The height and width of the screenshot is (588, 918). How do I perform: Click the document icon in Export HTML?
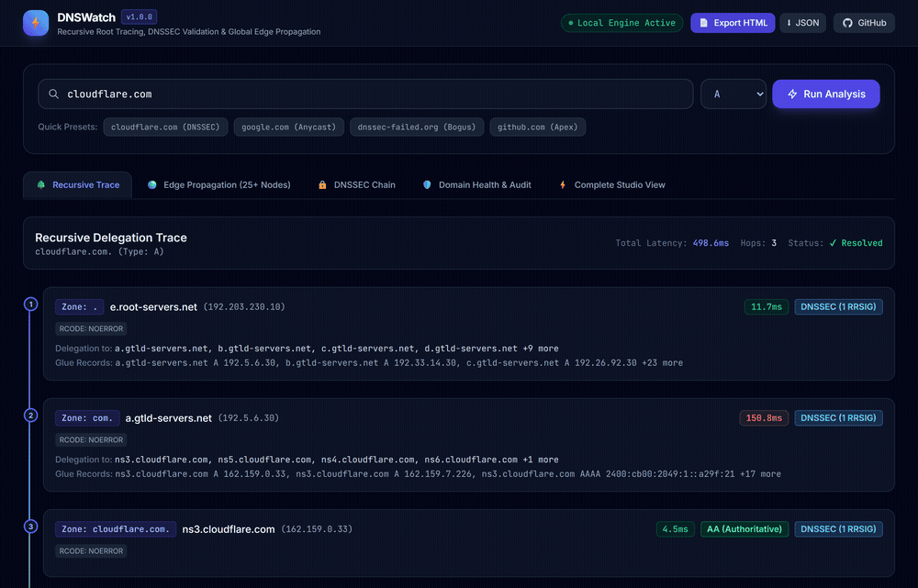[704, 23]
